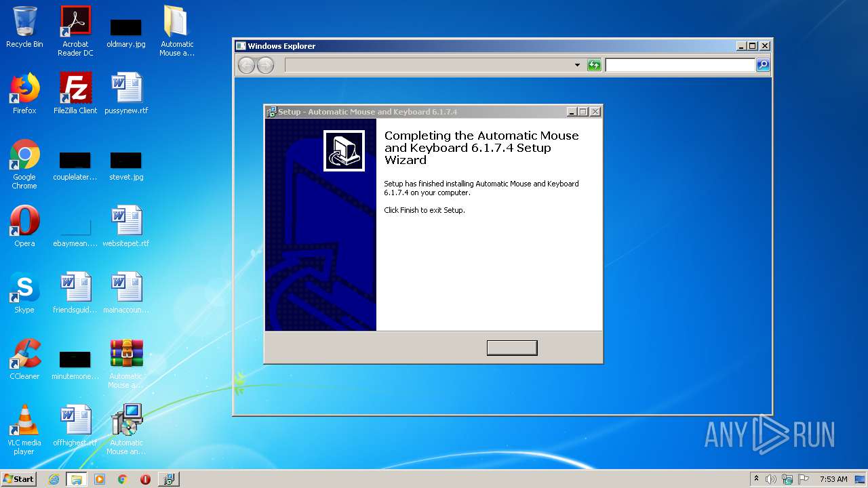Select the stevet.jpg file icon
This screenshot has height=488, width=868.
[x=126, y=165]
